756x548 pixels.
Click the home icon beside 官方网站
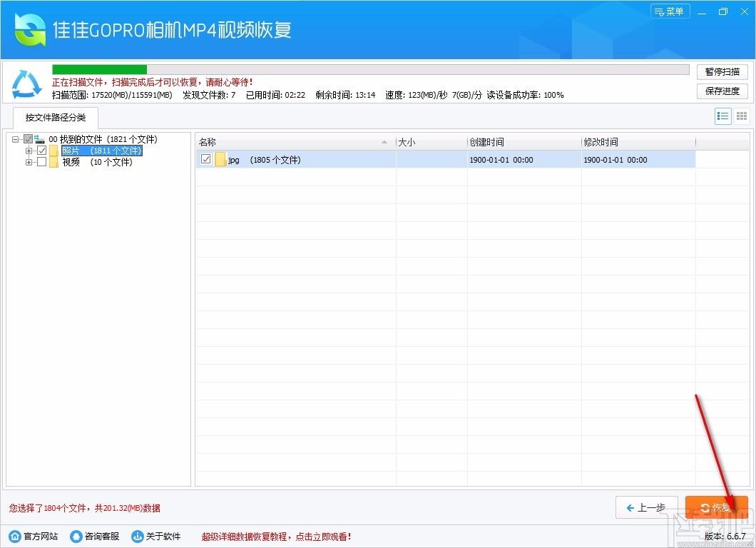tap(16, 537)
